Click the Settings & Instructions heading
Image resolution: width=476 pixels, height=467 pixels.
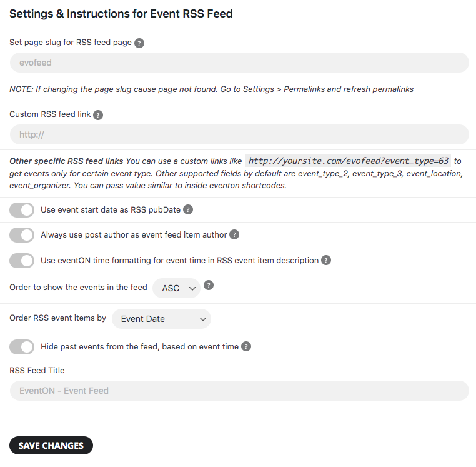coord(121,14)
